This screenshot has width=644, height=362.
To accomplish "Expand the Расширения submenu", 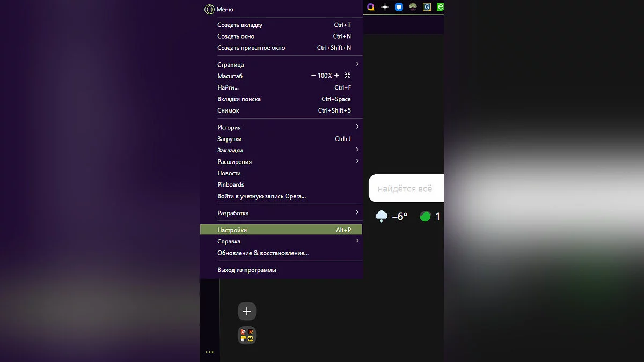I will click(x=281, y=162).
